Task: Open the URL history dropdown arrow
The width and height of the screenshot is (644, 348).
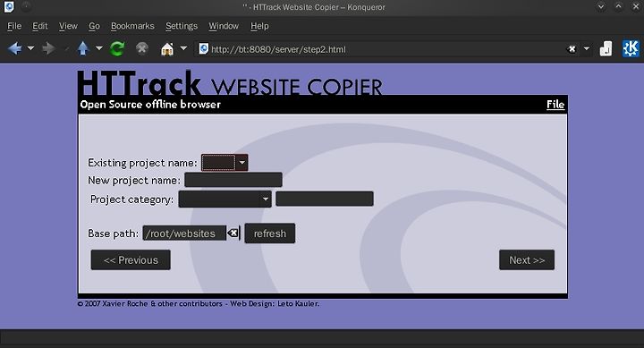Action: point(587,49)
